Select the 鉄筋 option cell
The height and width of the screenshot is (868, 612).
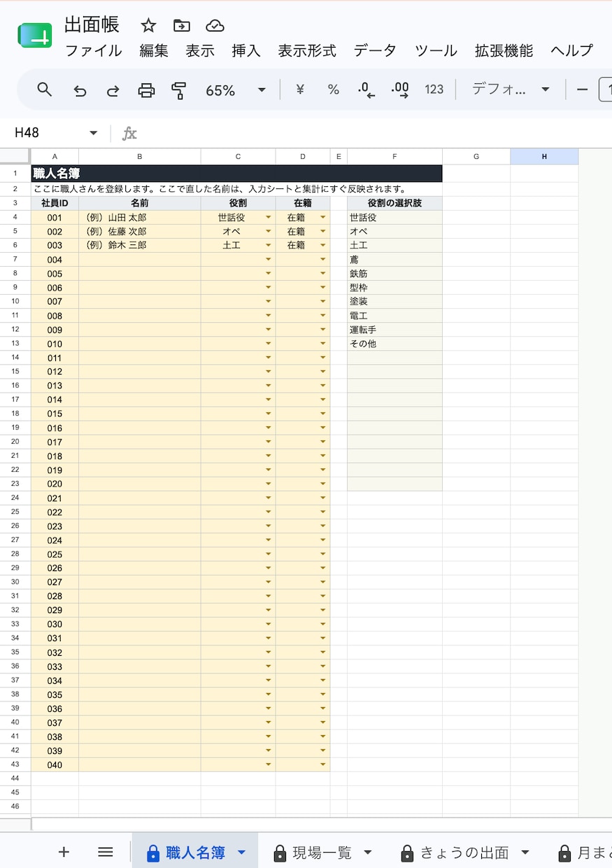(394, 274)
